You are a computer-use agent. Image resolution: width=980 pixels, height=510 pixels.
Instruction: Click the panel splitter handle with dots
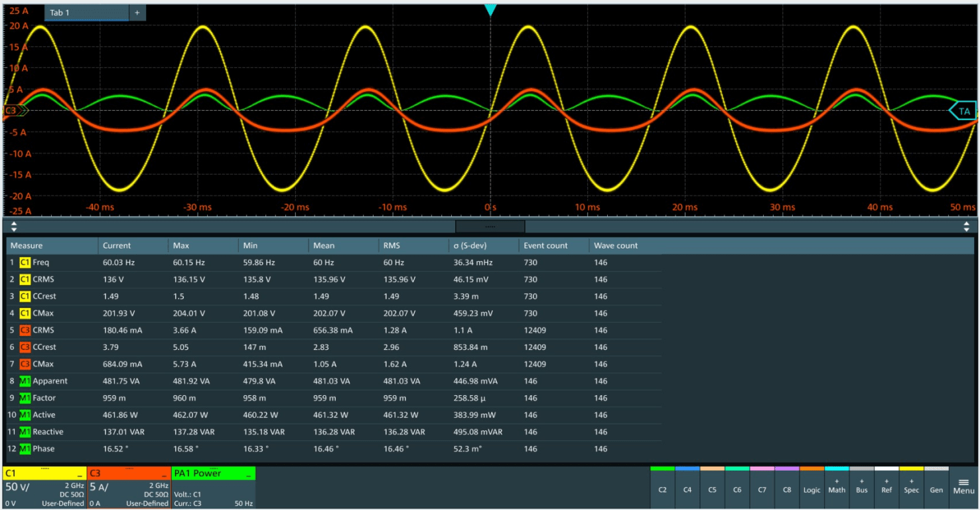coord(490,226)
